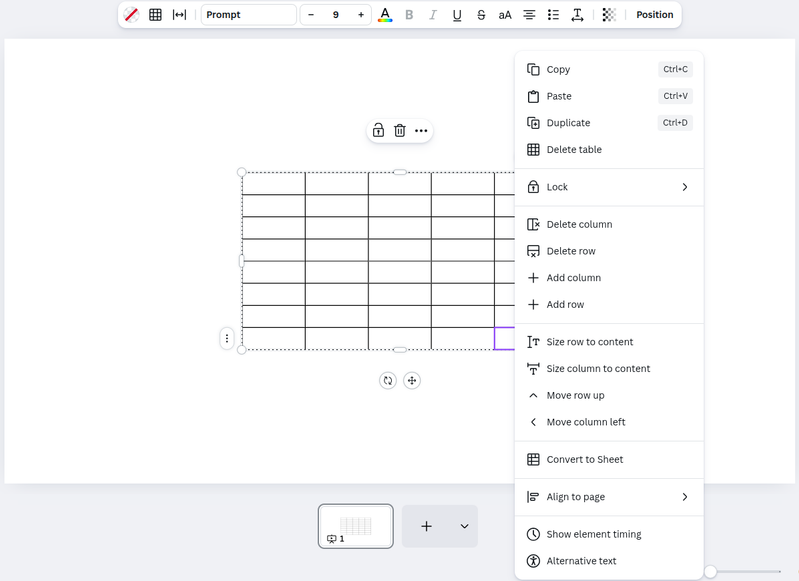The width and height of the screenshot is (799, 581).
Task: Click the zoom slider handle
Action: [710, 571]
